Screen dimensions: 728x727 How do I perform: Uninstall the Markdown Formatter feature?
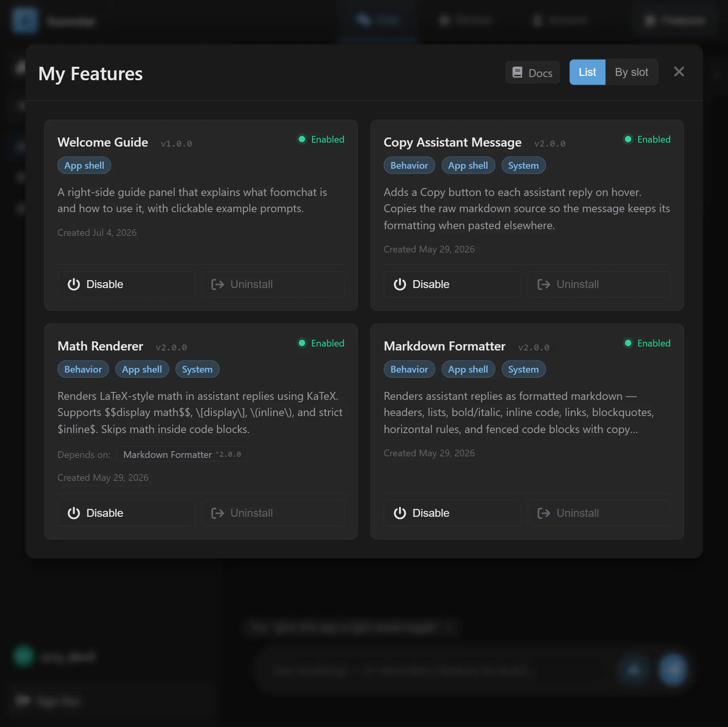[599, 513]
